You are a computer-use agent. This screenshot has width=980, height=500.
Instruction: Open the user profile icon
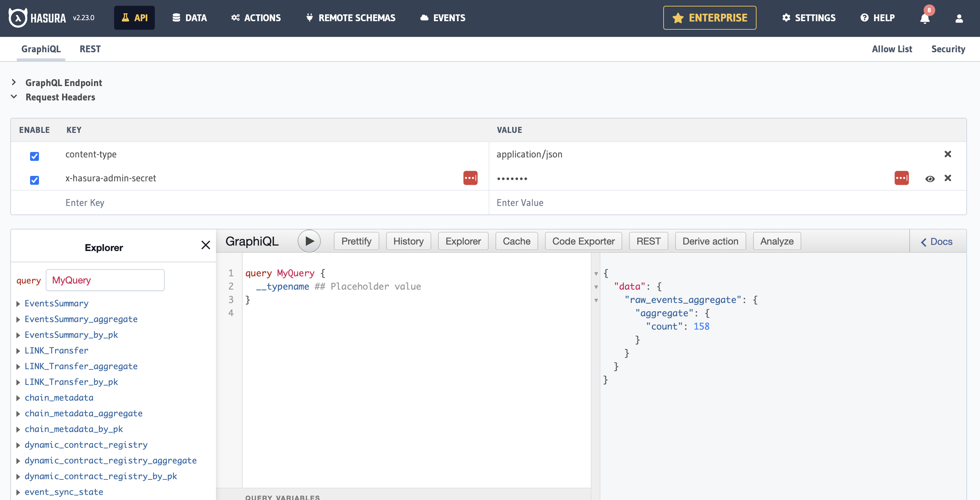pyautogui.click(x=959, y=18)
